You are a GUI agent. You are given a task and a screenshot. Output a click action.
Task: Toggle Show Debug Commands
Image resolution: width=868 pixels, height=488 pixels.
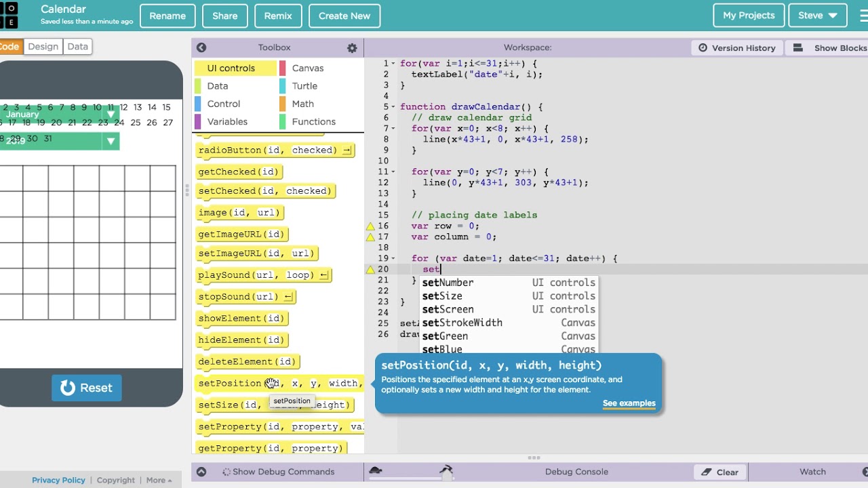pyautogui.click(x=278, y=472)
